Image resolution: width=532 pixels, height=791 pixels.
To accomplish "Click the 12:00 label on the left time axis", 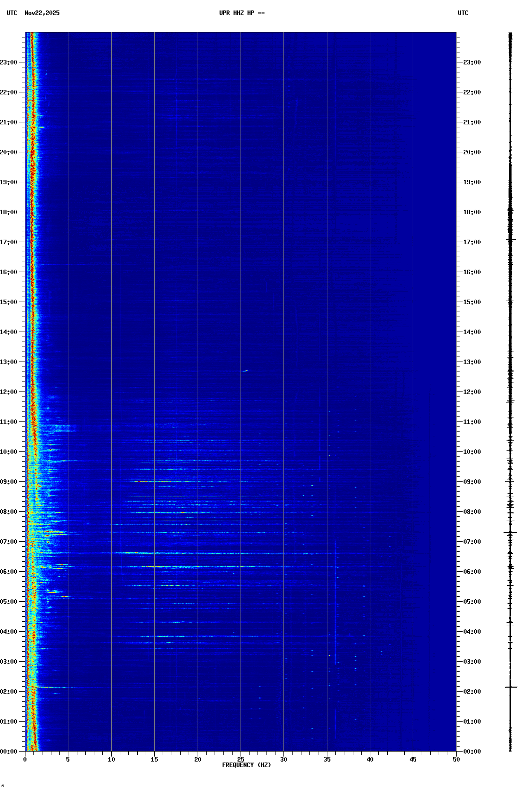I will 8,392.
